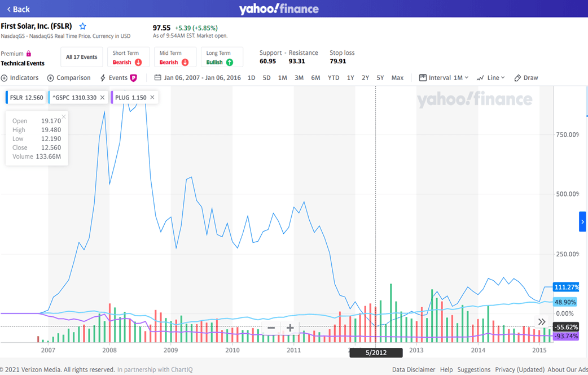This screenshot has width=588, height=375.
Task: Click the Draw pencil icon
Action: tap(517, 78)
